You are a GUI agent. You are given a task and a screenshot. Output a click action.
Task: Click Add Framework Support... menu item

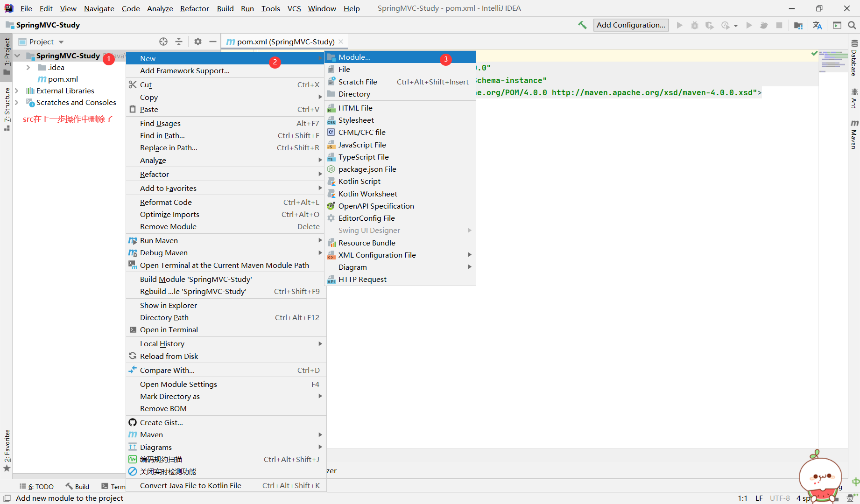pos(226,70)
